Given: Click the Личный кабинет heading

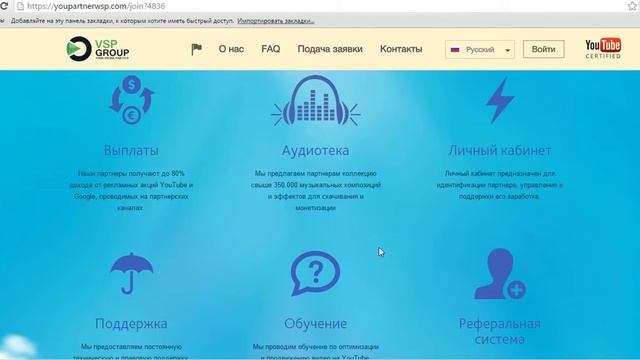Looking at the screenshot, I should pyautogui.click(x=500, y=150).
